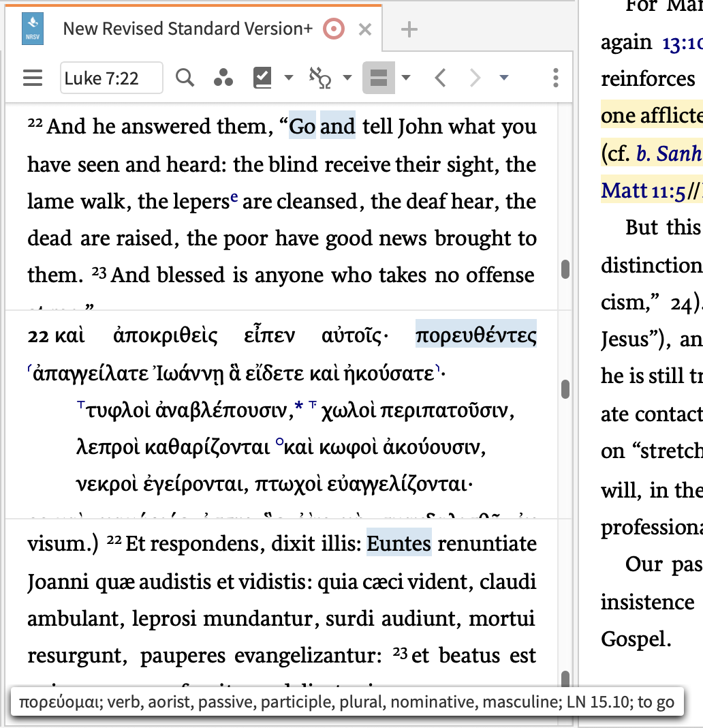Click the inline search magnifier icon
703x728 pixels.
(184, 78)
